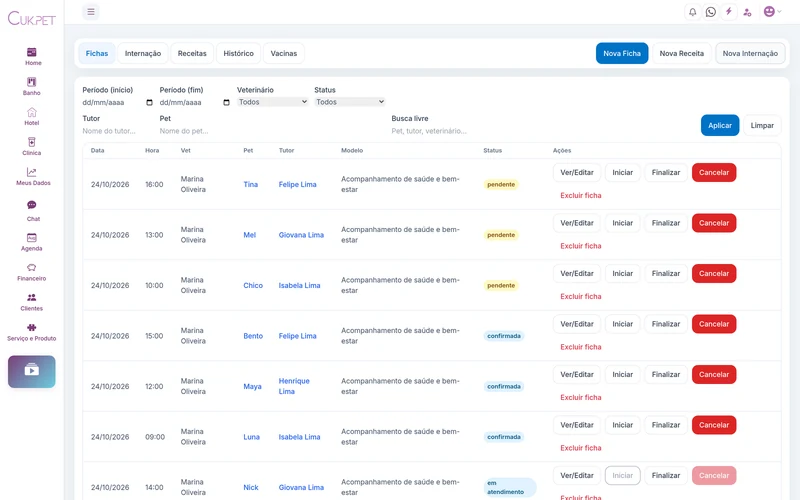Toggle the hamburger menu button
The image size is (800, 500).
(x=91, y=12)
